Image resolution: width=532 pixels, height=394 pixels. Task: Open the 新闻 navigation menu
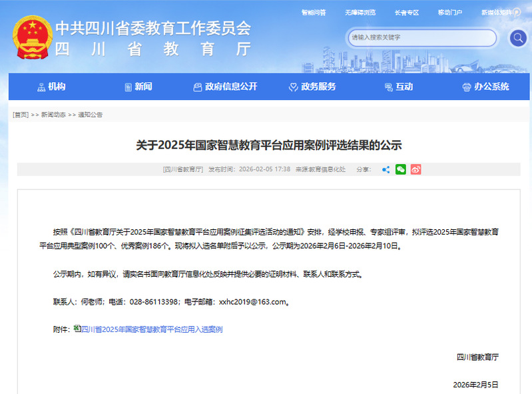(138, 87)
